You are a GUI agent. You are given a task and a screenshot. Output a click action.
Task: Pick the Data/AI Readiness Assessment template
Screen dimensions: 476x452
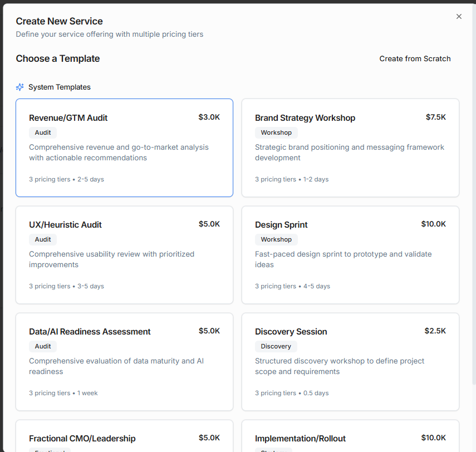pos(124,361)
